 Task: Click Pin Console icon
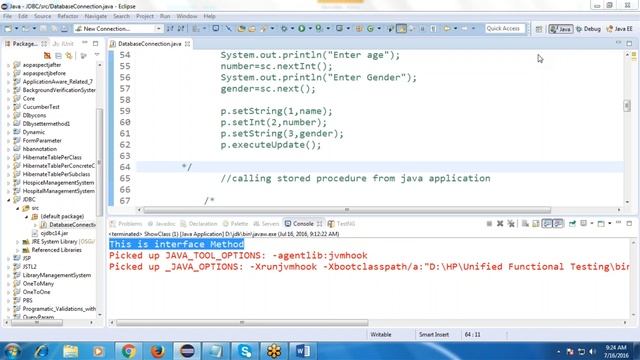[572, 224]
